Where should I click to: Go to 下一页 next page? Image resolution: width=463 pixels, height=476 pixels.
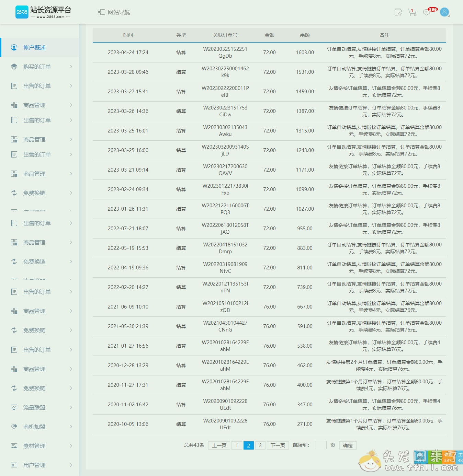[x=278, y=445]
